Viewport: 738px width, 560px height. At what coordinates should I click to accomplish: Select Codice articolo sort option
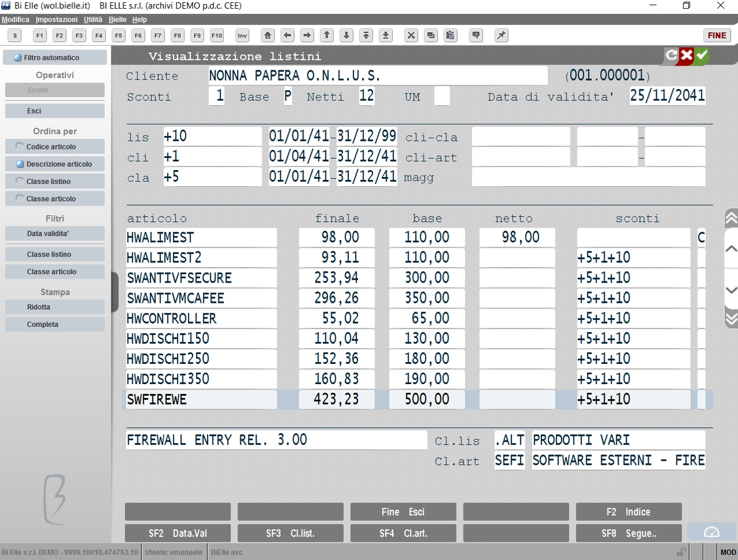[x=55, y=146]
